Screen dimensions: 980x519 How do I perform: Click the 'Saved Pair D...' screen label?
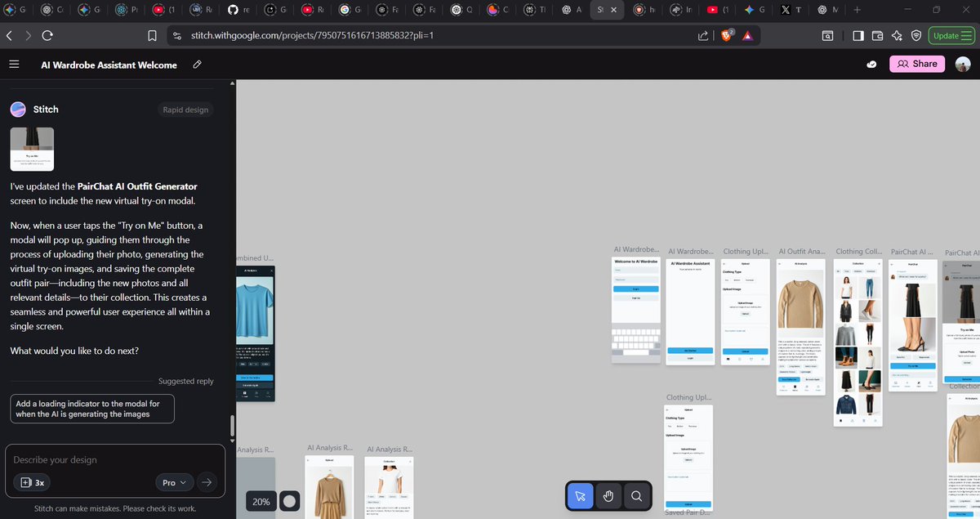click(686, 513)
